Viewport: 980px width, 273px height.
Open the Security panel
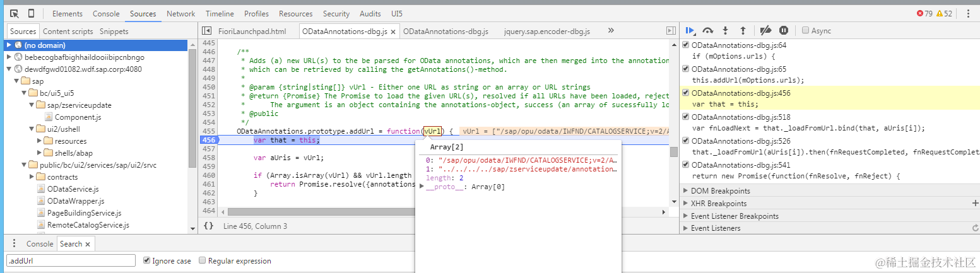tap(336, 13)
